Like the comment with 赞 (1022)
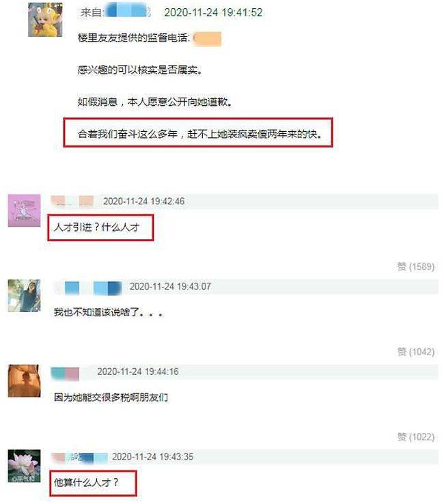The width and height of the screenshot is (444, 504). [x=416, y=437]
